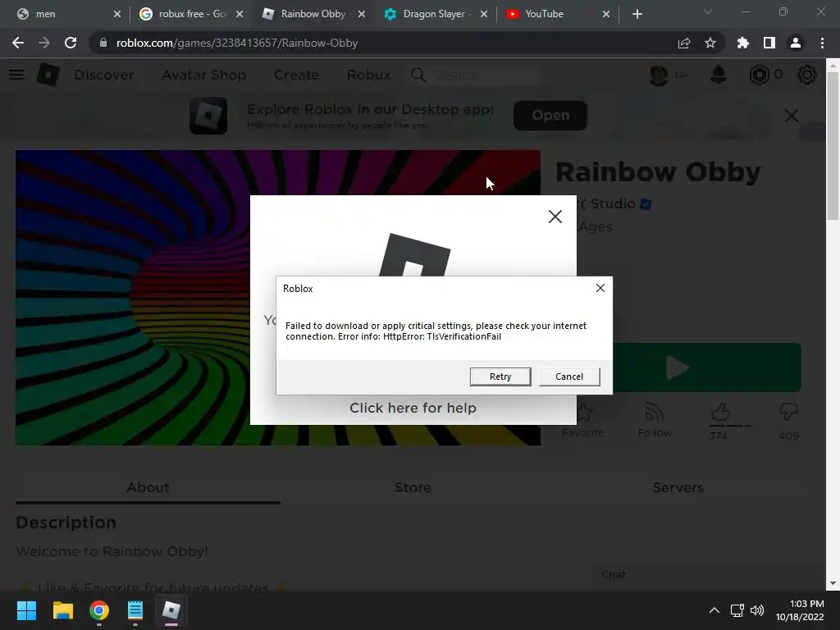840x630 pixels.
Task: Close the white Roblox launcher popup behind the error
Action: point(555,217)
